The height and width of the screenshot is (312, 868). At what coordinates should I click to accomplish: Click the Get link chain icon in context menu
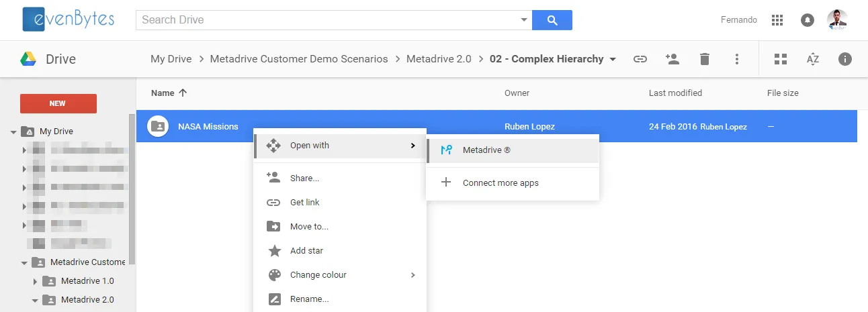[x=273, y=202]
